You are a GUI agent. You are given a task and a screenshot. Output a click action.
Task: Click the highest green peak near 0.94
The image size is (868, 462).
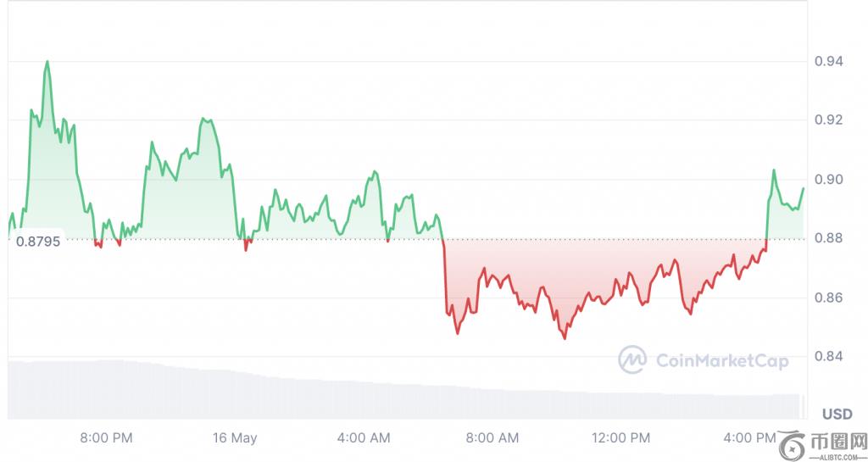47,63
